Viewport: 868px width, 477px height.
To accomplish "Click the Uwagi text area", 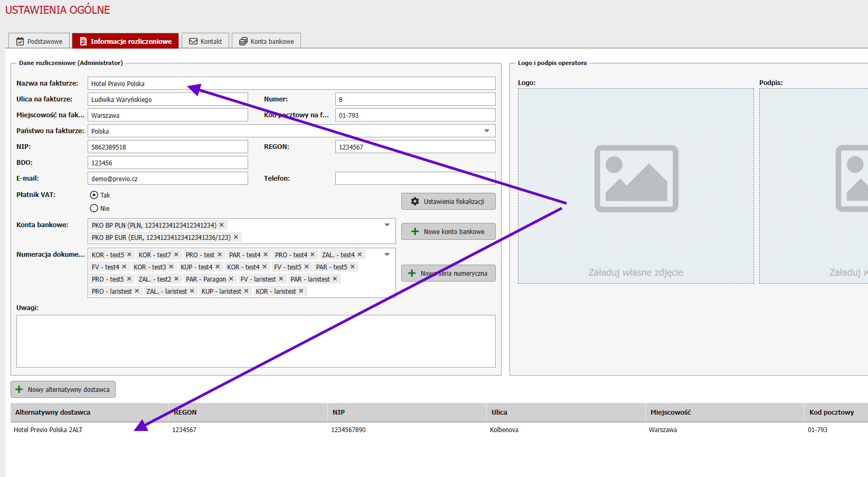I will pos(256,341).
